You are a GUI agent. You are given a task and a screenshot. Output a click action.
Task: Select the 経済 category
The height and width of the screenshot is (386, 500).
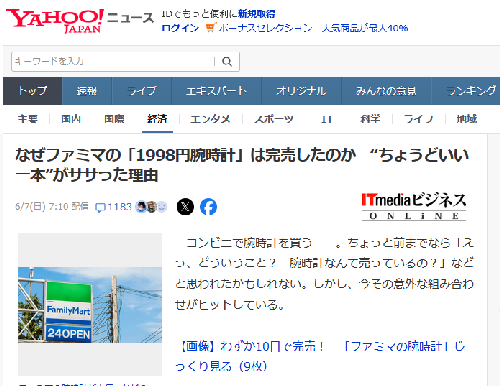click(x=157, y=119)
